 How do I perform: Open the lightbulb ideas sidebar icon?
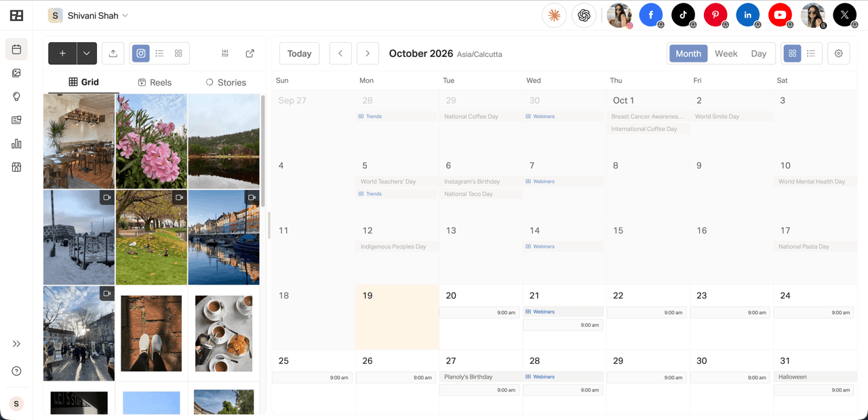(x=16, y=97)
